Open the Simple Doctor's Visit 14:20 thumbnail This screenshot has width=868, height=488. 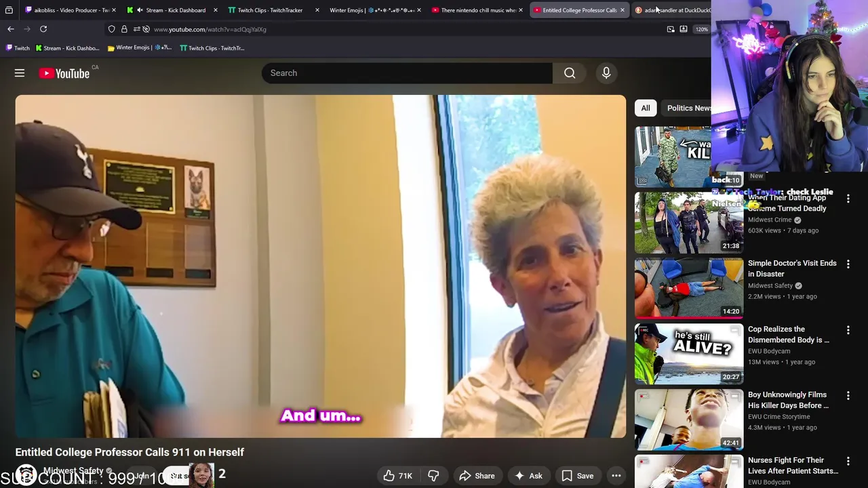pyautogui.click(x=689, y=288)
